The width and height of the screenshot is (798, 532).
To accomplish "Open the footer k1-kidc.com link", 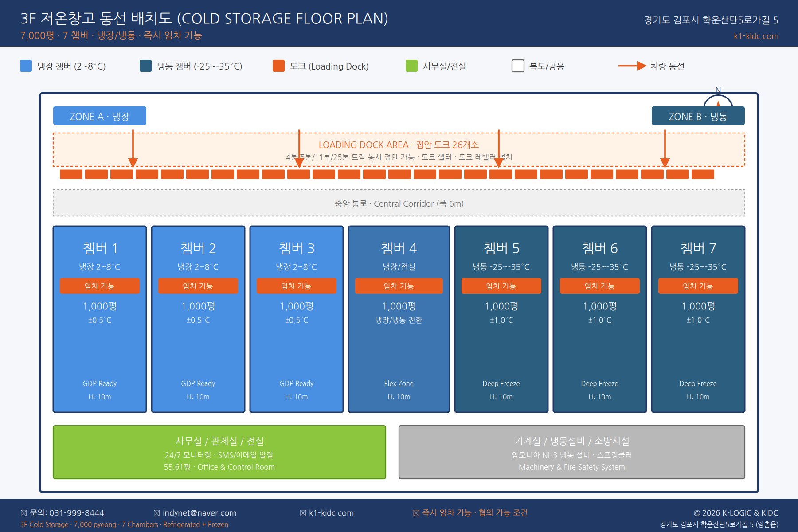I will click(x=331, y=513).
